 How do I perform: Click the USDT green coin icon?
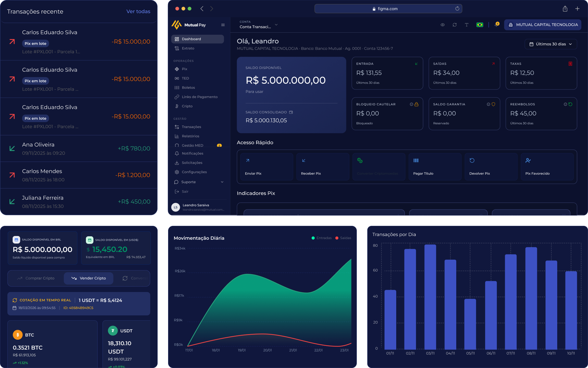pos(113,330)
